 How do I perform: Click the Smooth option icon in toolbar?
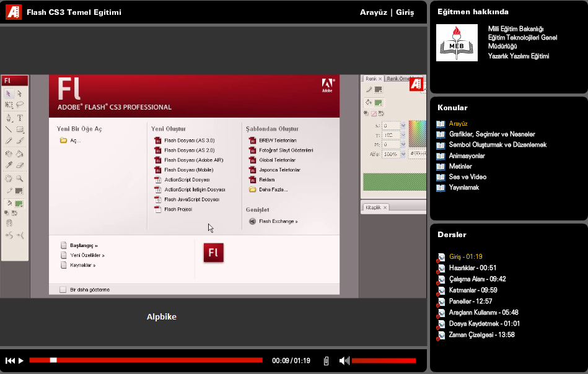9,235
